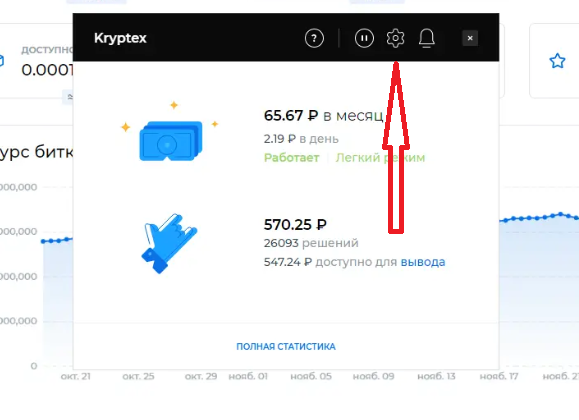This screenshot has height=420, width=579.
Task: Click the Работает status label
Action: 291,158
